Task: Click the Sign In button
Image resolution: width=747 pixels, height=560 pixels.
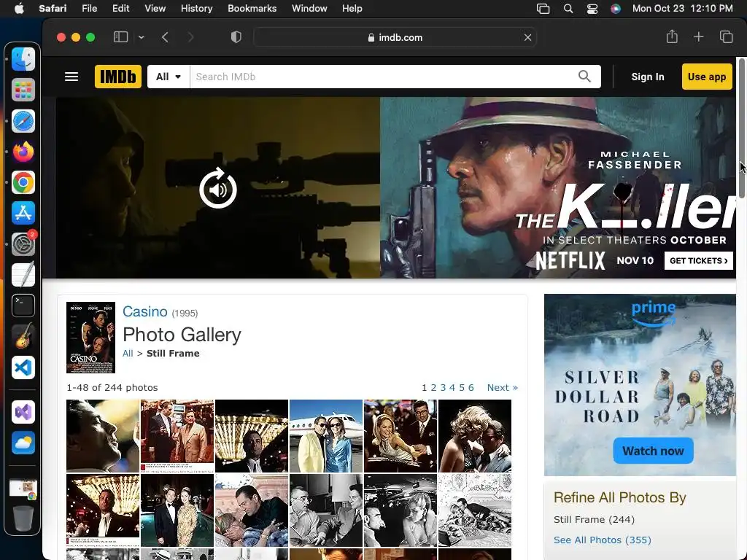Action: pyautogui.click(x=648, y=77)
